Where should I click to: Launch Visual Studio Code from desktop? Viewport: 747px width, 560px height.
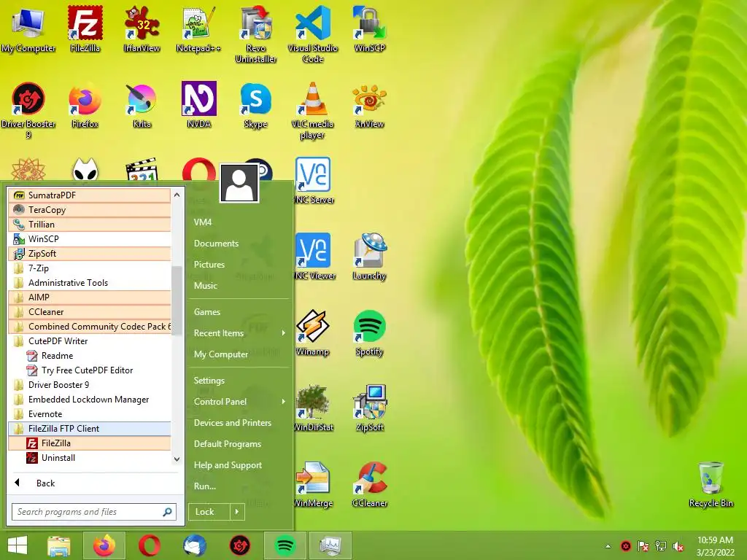tap(312, 35)
